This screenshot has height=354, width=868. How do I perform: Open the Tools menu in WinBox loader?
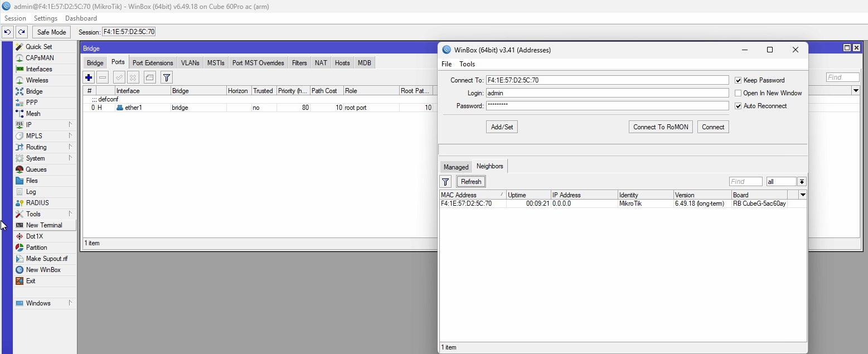tap(467, 64)
